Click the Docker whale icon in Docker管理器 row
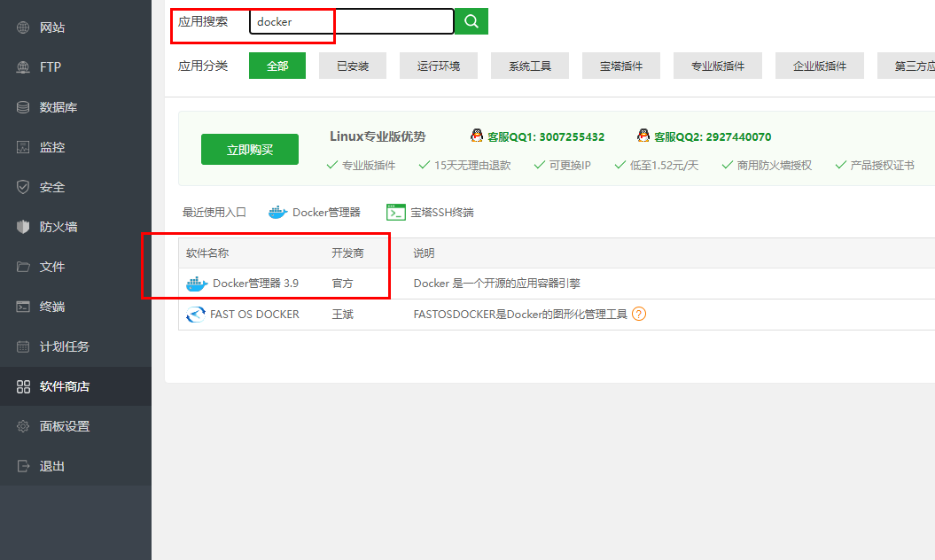Viewport: 935px width, 560px height. click(x=197, y=284)
